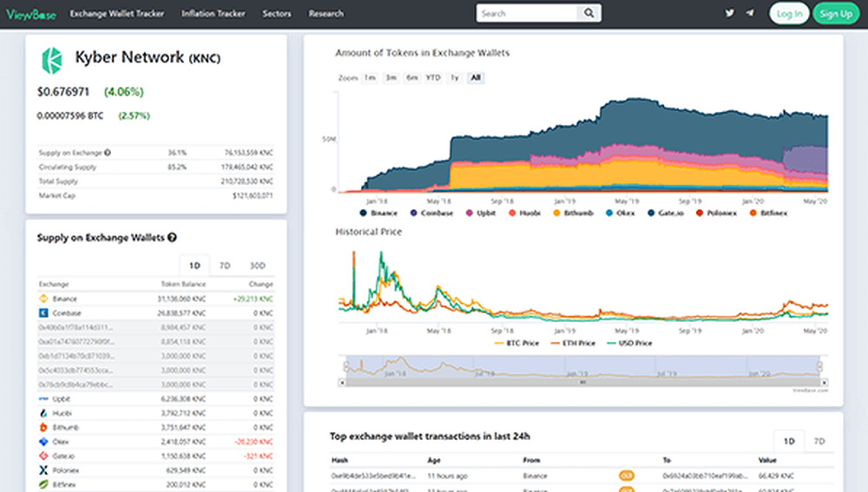Click the Okex exchange icon in table
The height and width of the screenshot is (492, 868).
tap(43, 442)
